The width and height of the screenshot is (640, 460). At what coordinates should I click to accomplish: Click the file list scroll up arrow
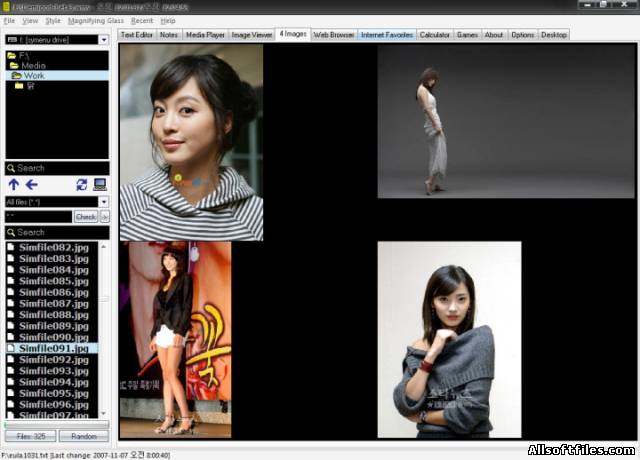pyautogui.click(x=104, y=247)
